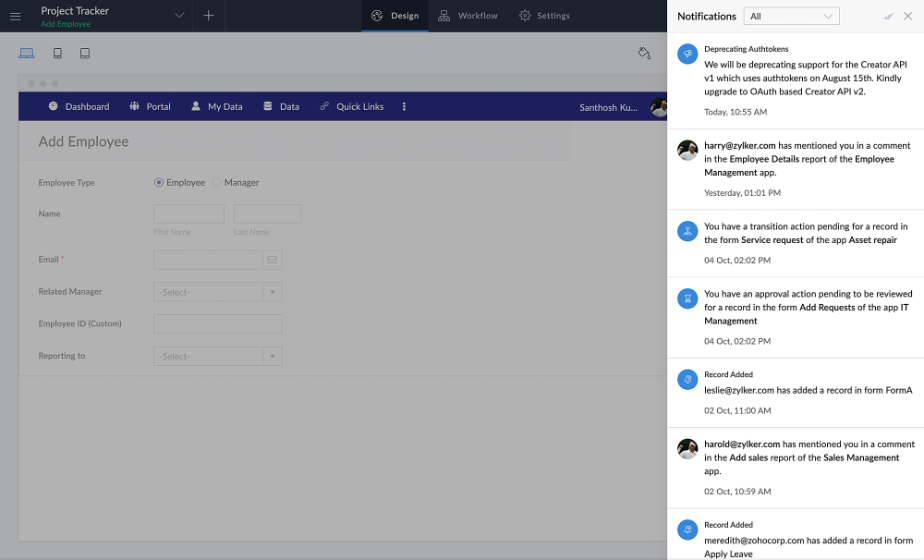Click the plus icon beside Project Tracker
Image resolution: width=924 pixels, height=560 pixels.
(x=208, y=16)
